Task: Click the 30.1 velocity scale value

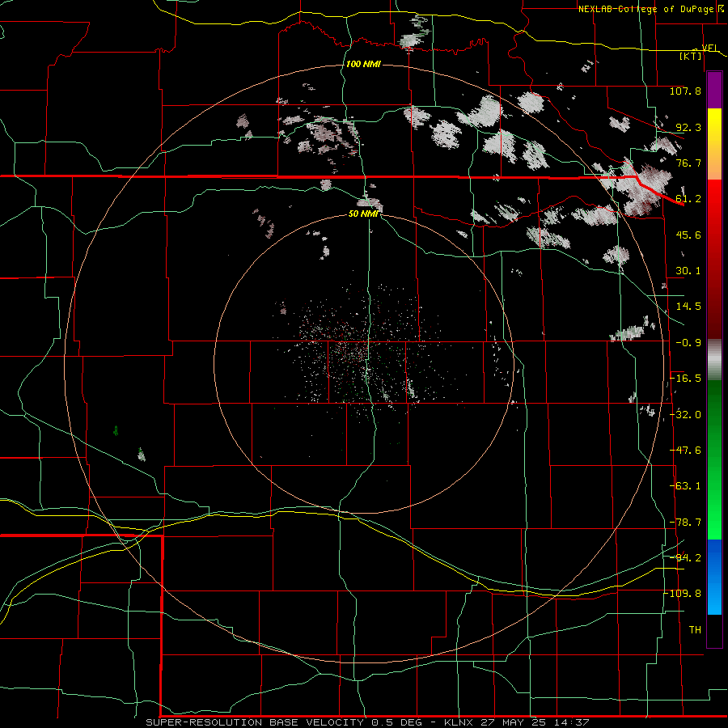Action: tap(688, 271)
